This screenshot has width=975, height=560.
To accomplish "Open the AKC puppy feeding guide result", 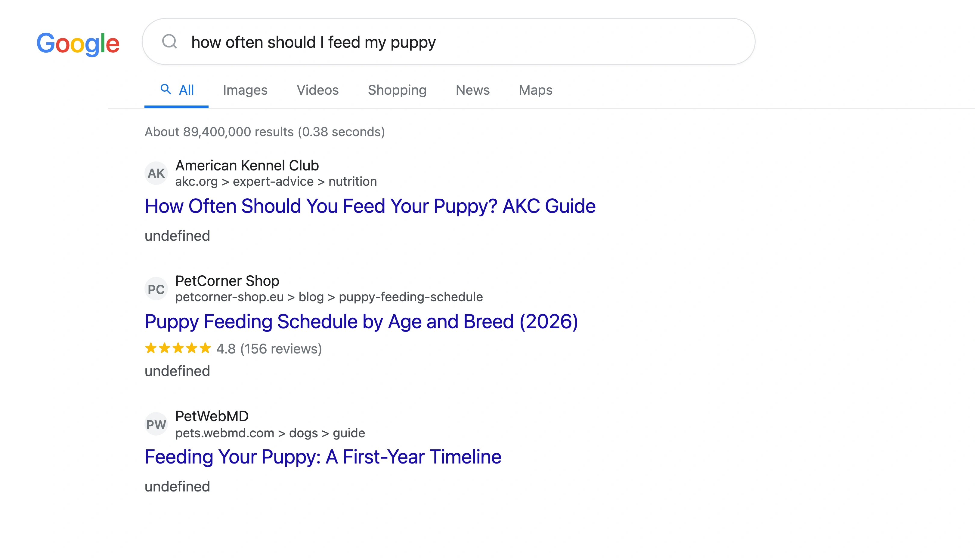I will click(370, 206).
